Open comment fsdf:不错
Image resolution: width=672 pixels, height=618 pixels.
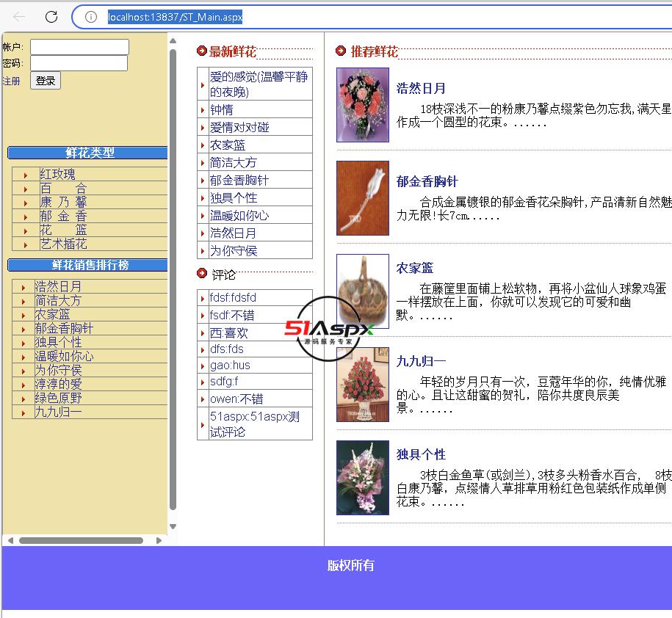coord(232,315)
